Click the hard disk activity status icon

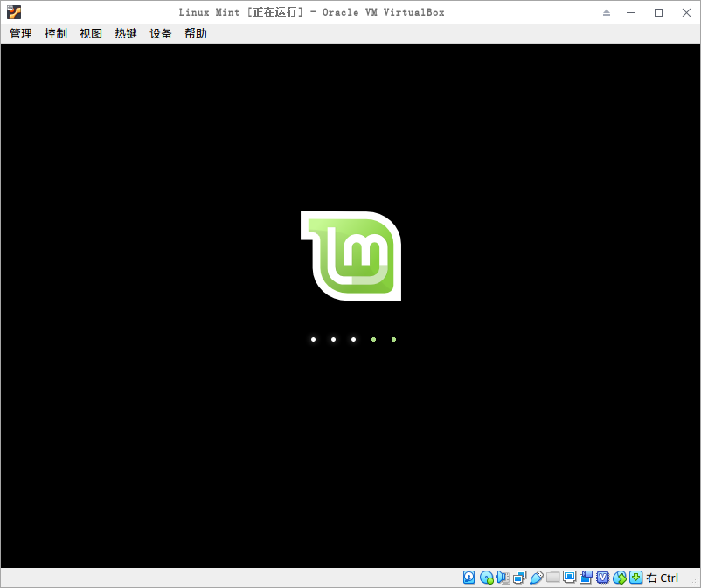pos(468,578)
